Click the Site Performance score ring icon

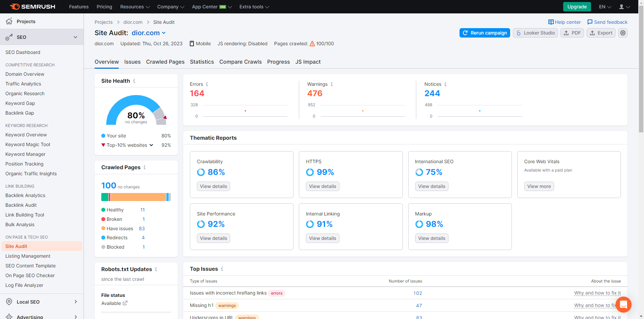coord(201,224)
